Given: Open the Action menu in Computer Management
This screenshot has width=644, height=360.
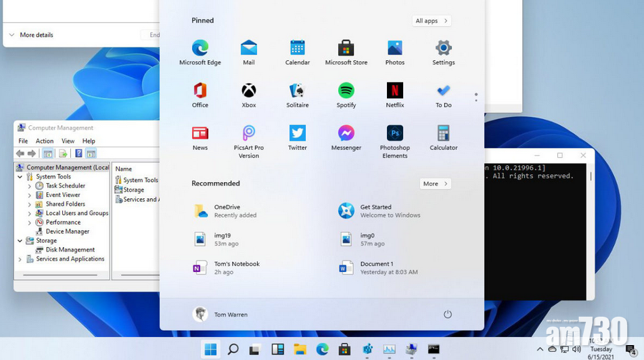Looking at the screenshot, I should pyautogui.click(x=45, y=141).
